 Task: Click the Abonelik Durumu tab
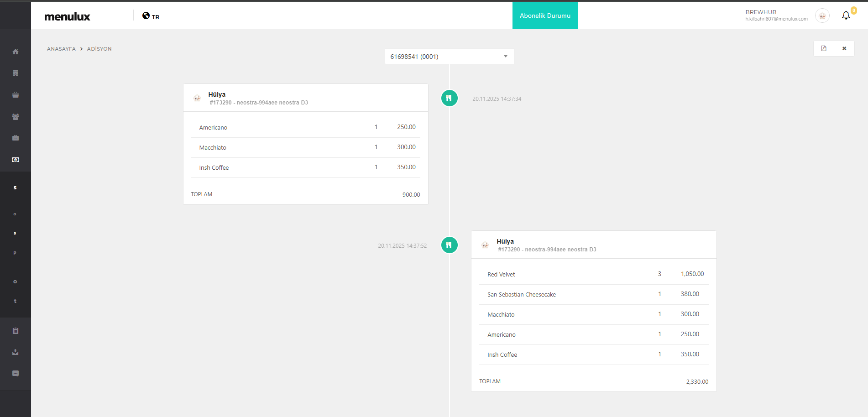click(545, 16)
